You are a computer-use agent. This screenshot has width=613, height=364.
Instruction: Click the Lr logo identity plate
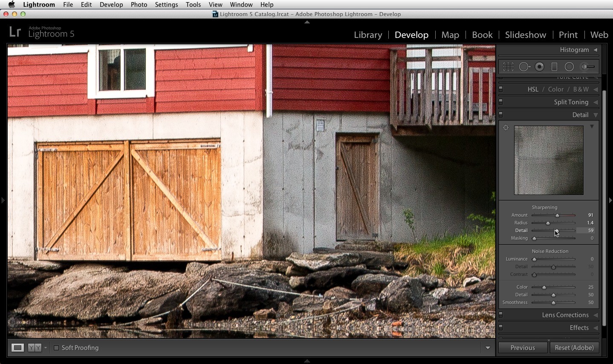point(15,32)
